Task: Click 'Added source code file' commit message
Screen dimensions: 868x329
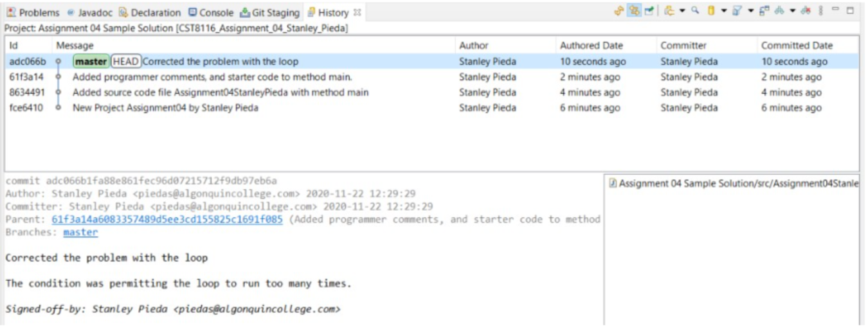Action: tap(221, 93)
